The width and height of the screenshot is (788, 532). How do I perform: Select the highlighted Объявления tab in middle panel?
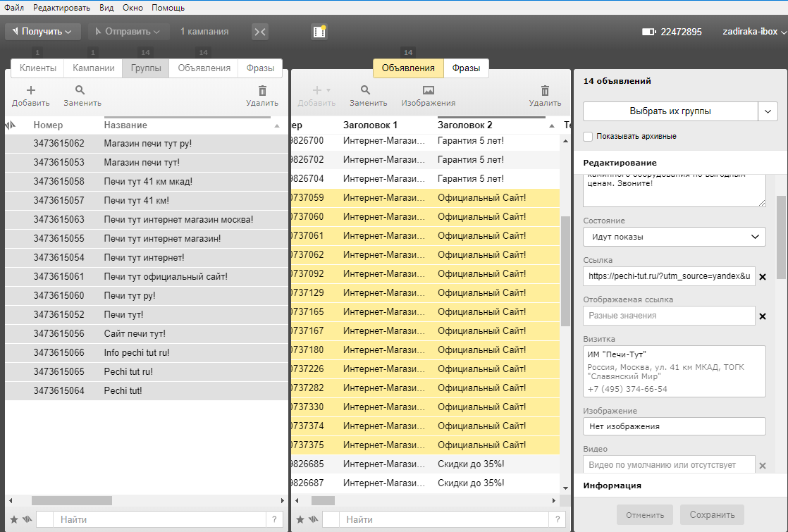click(408, 68)
